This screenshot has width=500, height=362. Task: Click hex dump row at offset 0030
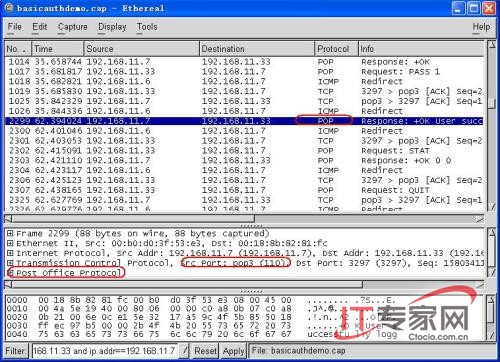[201, 325]
